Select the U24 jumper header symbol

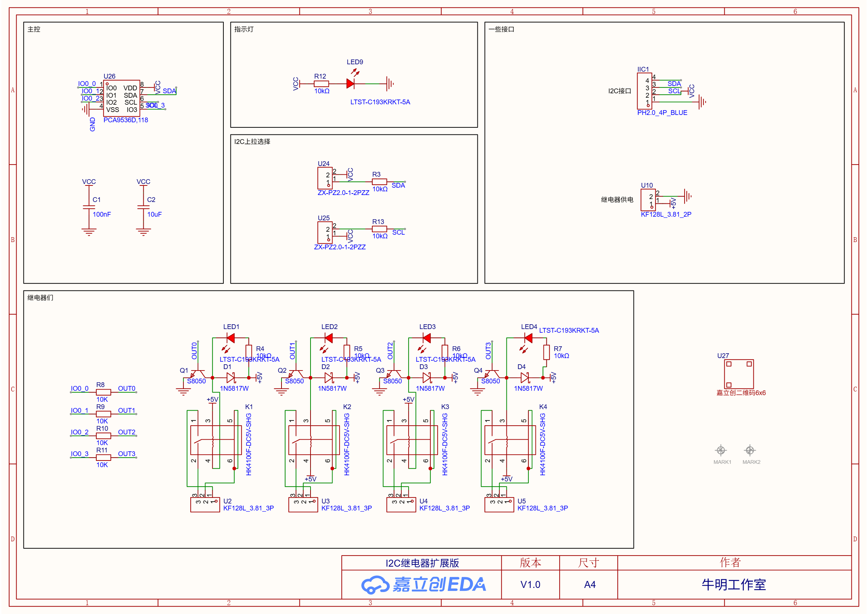[x=324, y=178]
